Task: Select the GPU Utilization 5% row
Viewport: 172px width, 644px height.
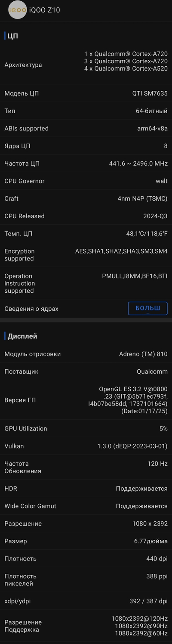Action: click(x=86, y=429)
